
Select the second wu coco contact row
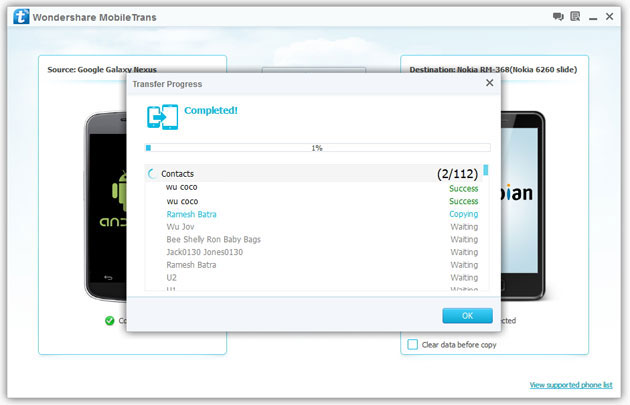pos(313,201)
